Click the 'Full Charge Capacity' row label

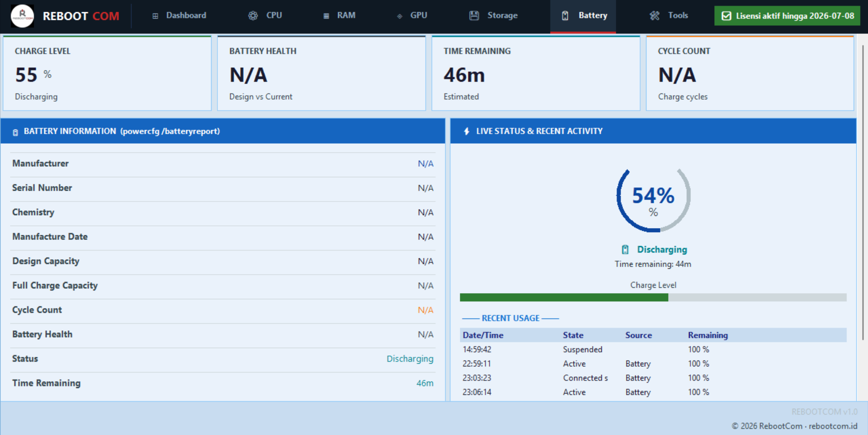(55, 285)
